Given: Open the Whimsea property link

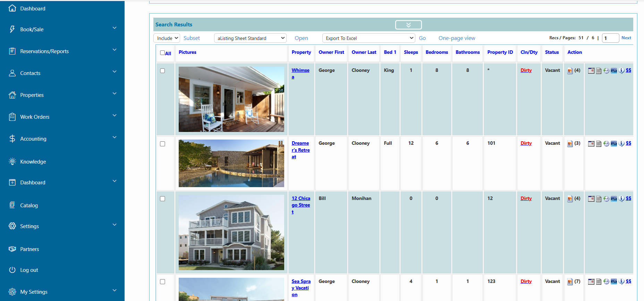Looking at the screenshot, I should pyautogui.click(x=300, y=74).
